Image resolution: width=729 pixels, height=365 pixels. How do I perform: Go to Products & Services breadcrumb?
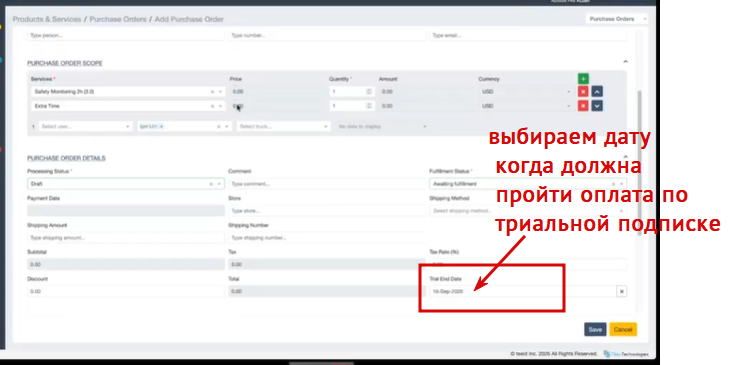pyautogui.click(x=46, y=19)
